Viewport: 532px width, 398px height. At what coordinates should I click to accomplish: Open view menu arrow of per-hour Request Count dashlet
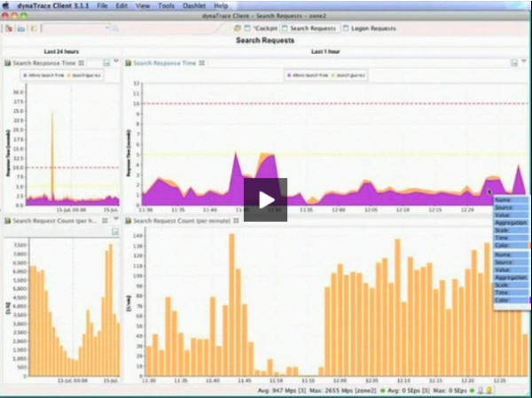pyautogui.click(x=116, y=219)
